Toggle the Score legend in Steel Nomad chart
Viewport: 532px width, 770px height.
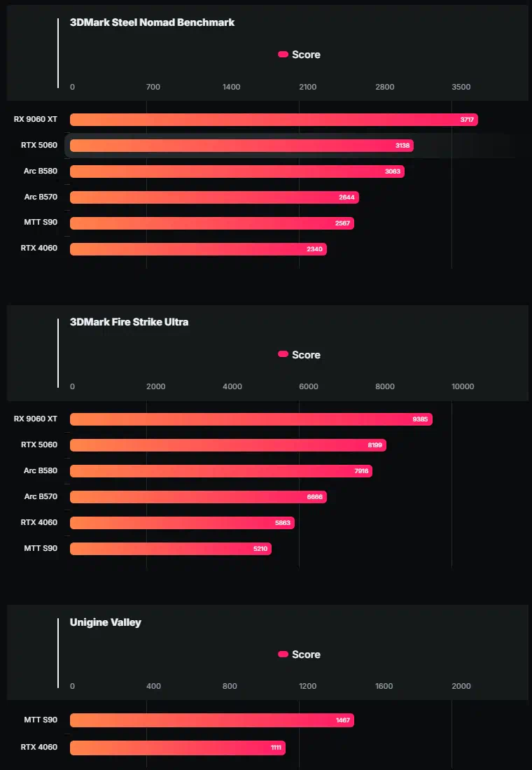click(299, 55)
